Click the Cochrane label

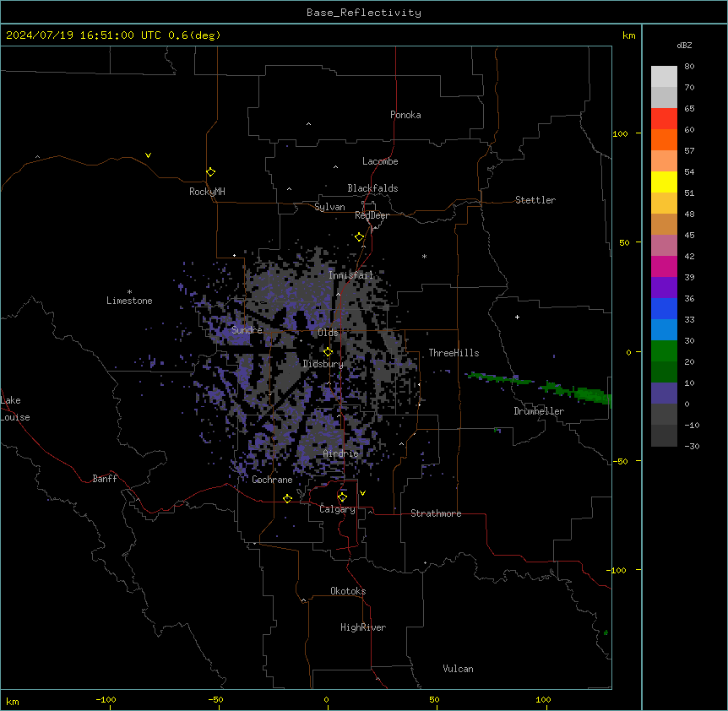coord(272,480)
